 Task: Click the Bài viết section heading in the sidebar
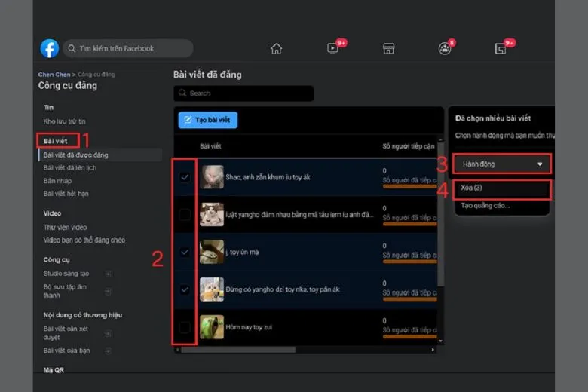(55, 141)
